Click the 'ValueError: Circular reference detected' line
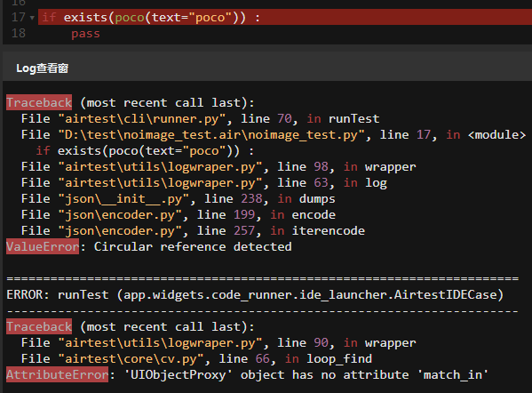 pos(149,246)
